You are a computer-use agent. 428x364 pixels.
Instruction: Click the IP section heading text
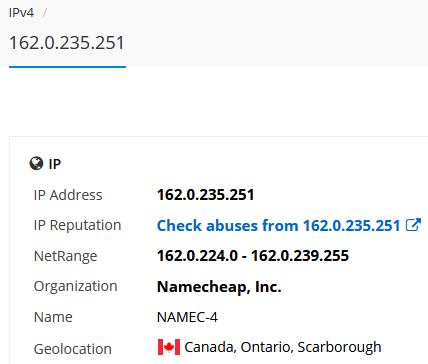click(55, 164)
